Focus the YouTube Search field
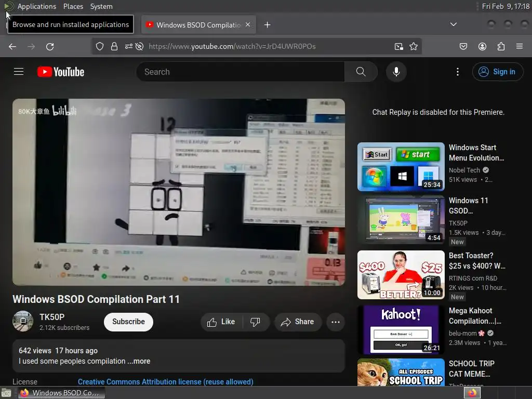Viewport: 532px width, 399px height. point(241,72)
